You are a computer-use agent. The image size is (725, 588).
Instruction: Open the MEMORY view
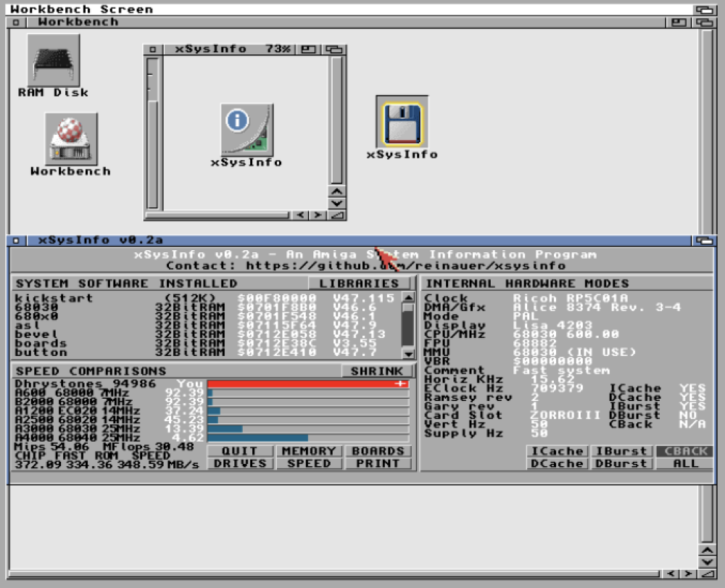coord(309,452)
